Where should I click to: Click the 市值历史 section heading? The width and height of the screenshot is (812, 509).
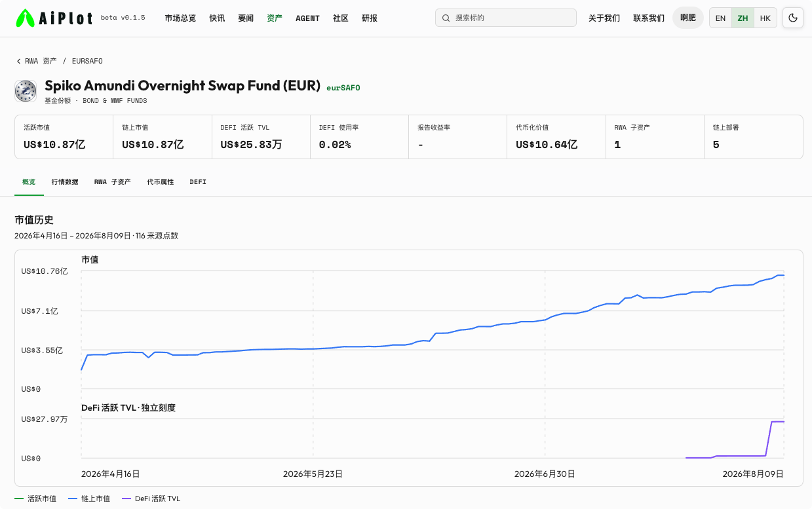34,220
